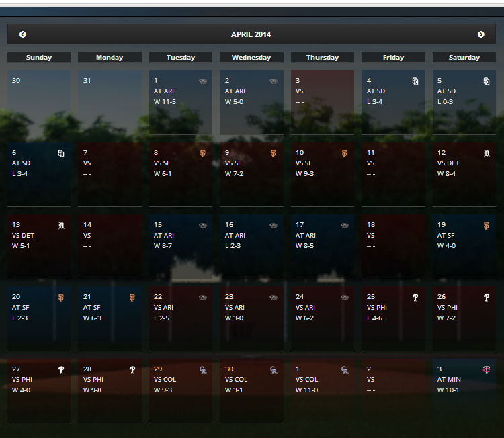Click Tigers logo on April 12 game

coord(487,153)
